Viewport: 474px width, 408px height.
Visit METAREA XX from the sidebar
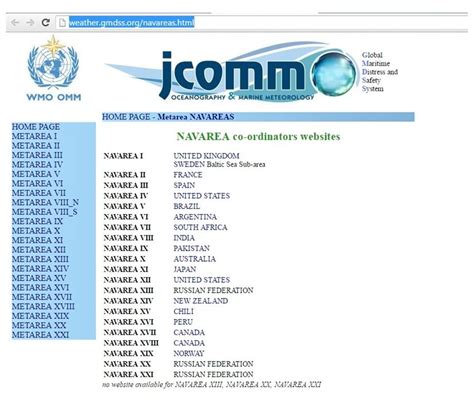click(39, 325)
